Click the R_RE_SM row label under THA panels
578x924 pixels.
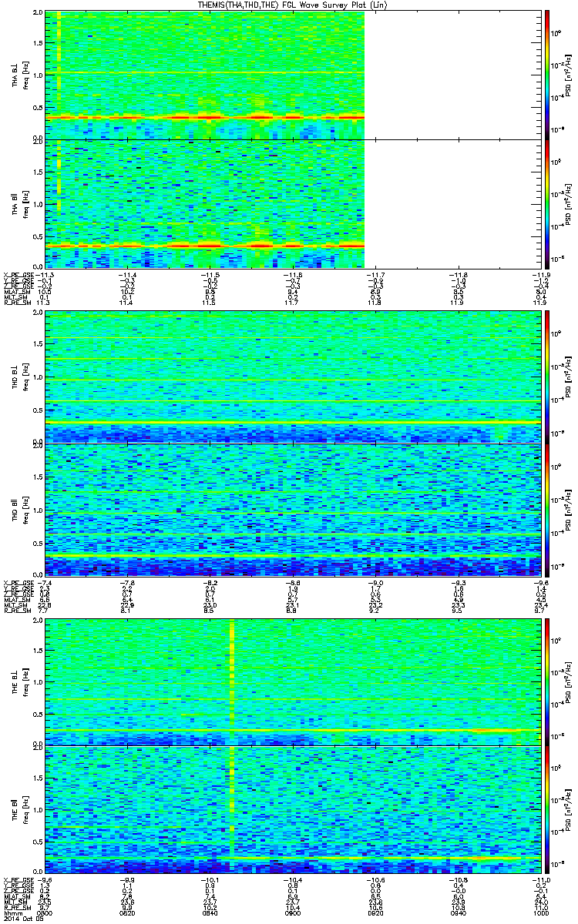pyautogui.click(x=18, y=303)
